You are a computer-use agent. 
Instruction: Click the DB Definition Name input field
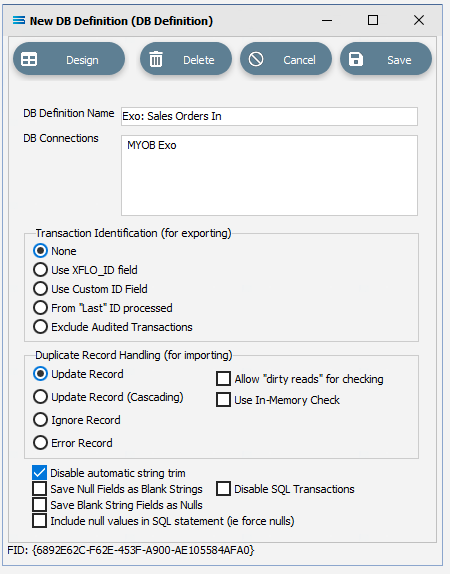(x=269, y=116)
